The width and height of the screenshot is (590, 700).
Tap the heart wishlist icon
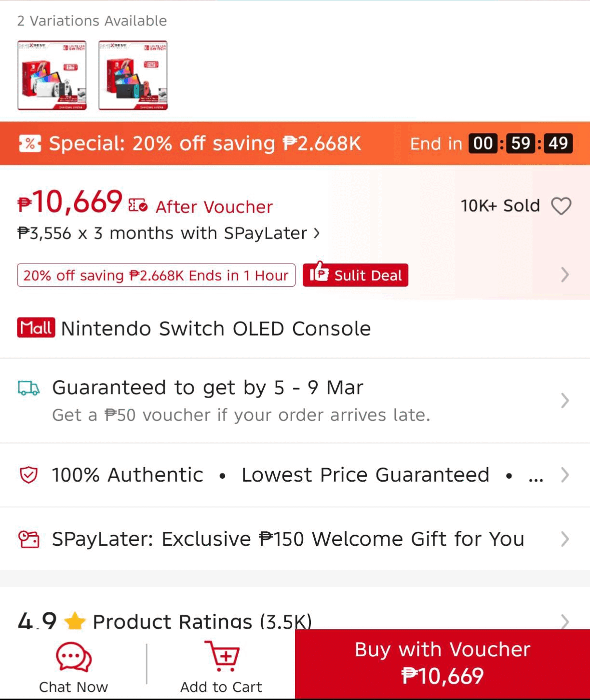[561, 206]
